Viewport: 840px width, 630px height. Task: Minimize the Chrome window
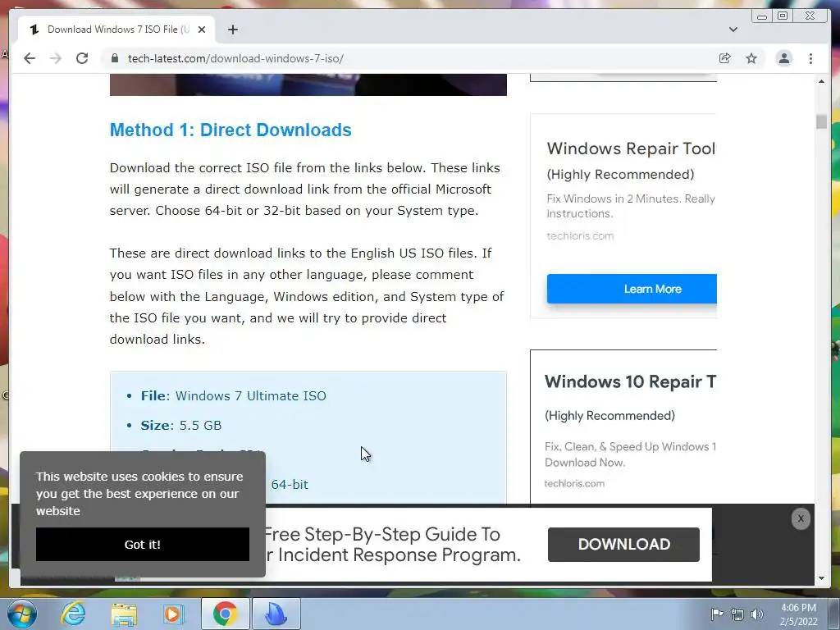pos(762,16)
